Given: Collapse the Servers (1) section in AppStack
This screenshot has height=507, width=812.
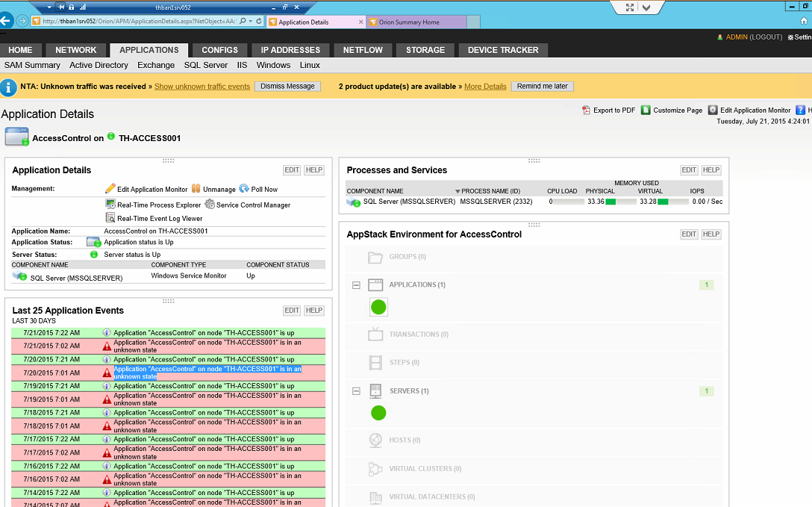Looking at the screenshot, I should coord(356,391).
